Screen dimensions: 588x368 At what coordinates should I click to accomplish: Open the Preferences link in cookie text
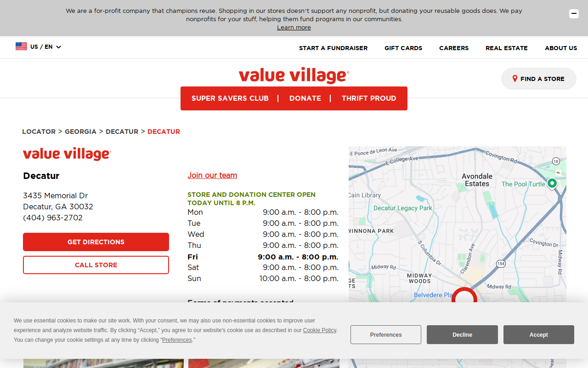pyautogui.click(x=177, y=340)
